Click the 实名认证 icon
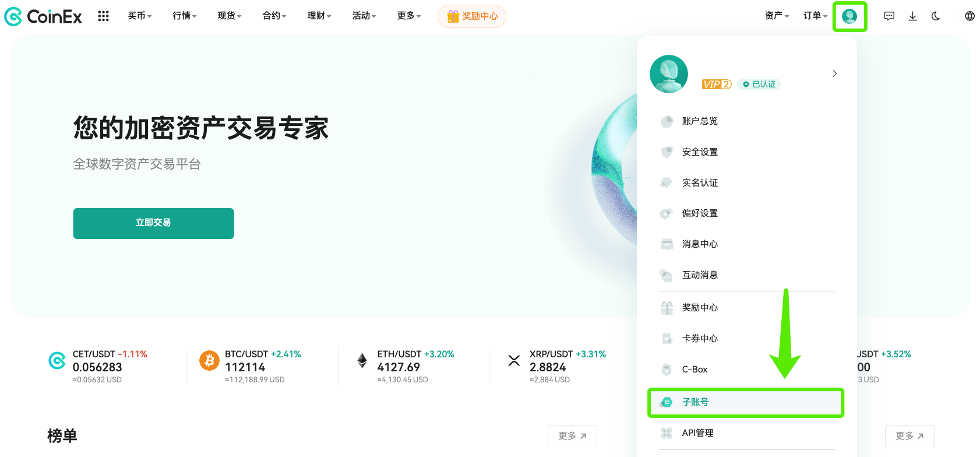The height and width of the screenshot is (457, 980). point(667,183)
